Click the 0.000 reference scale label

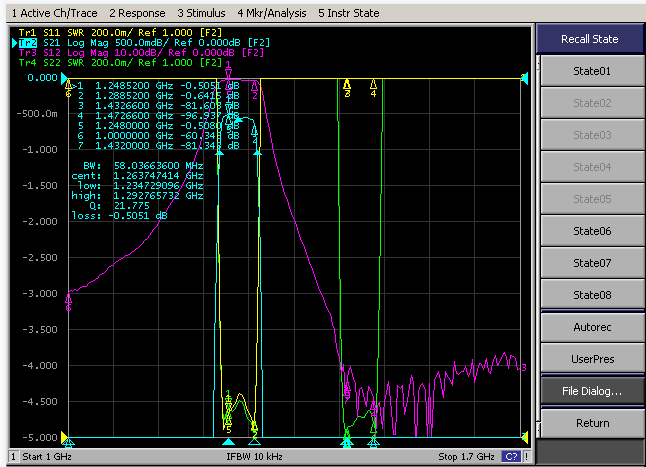[42, 78]
